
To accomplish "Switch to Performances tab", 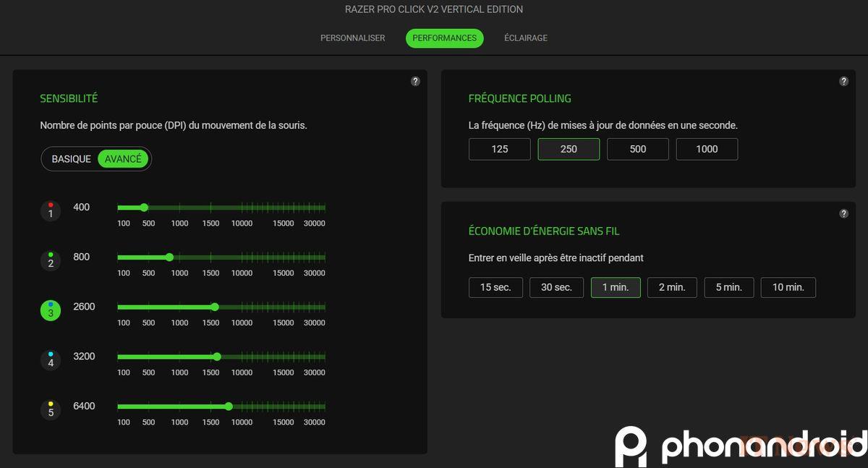I will (x=445, y=38).
